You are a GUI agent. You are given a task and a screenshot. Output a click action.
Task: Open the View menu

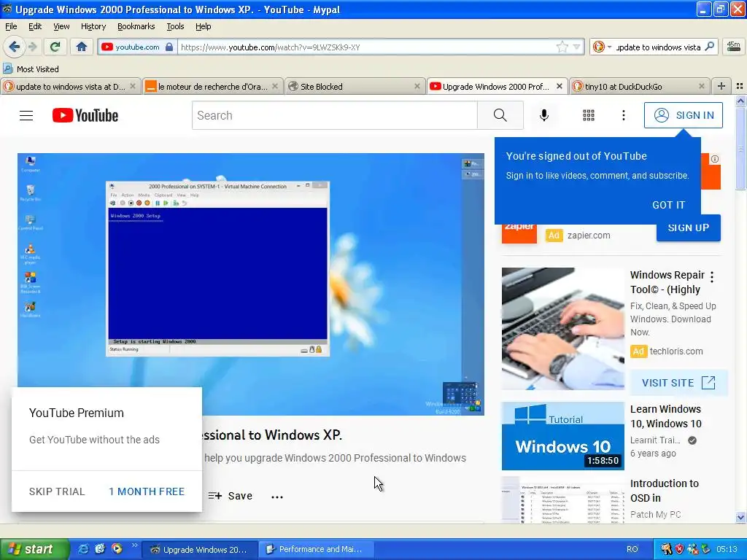point(61,26)
